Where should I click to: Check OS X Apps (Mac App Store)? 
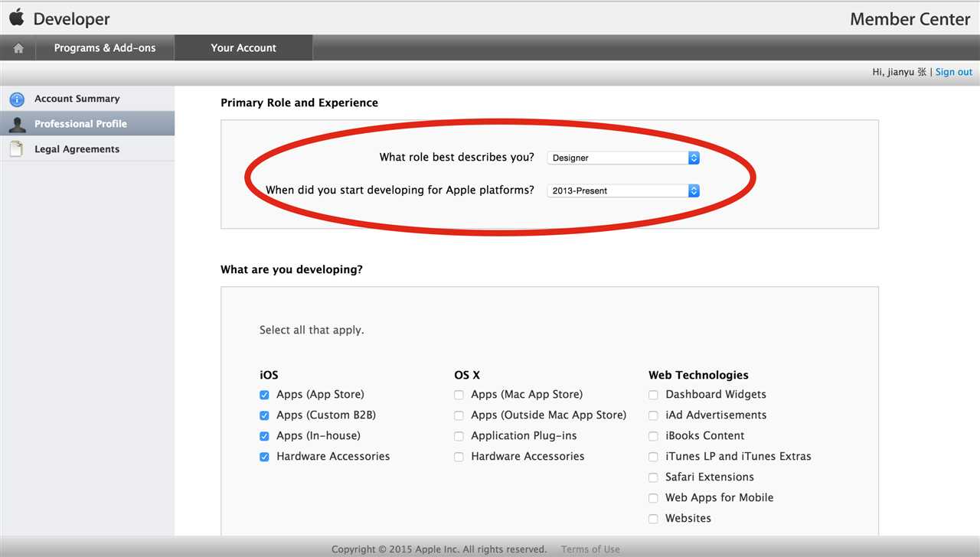[459, 395]
